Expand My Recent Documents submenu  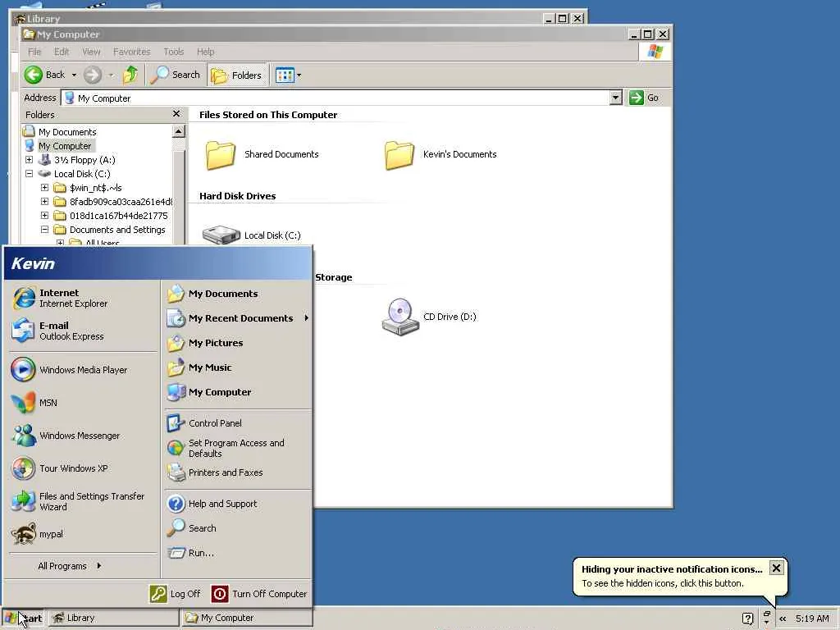[x=238, y=318]
